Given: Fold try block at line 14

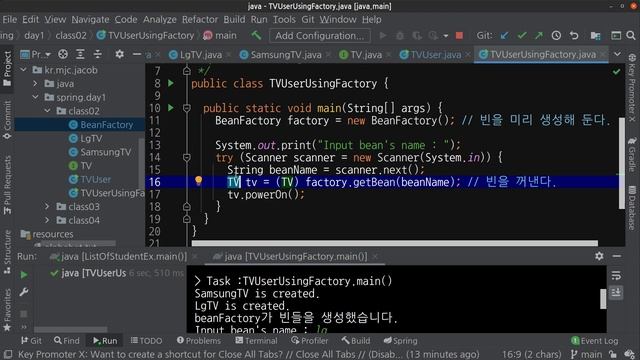Looking at the screenshot, I should [x=187, y=157].
